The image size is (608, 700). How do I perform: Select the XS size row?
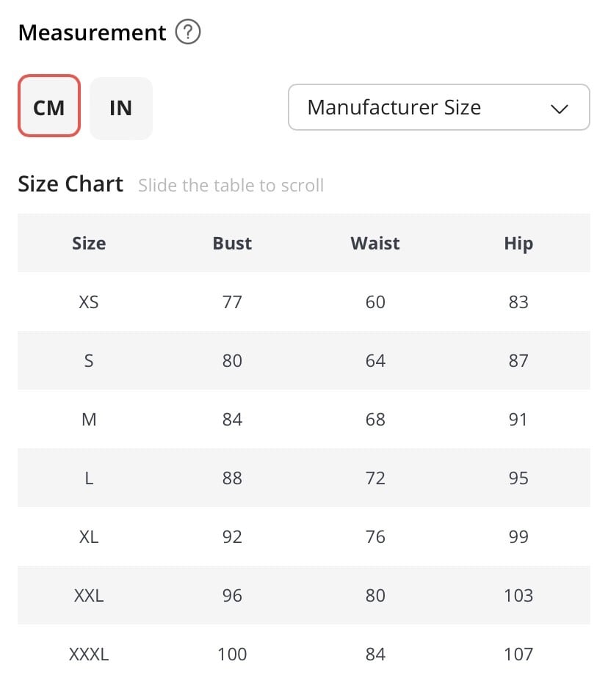point(304,302)
